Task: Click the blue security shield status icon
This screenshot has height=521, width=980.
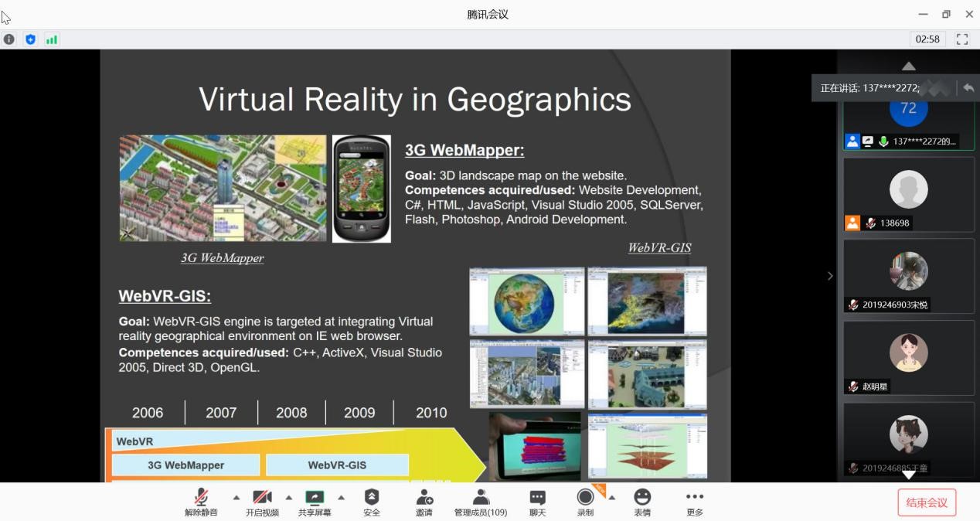Action: (31, 39)
